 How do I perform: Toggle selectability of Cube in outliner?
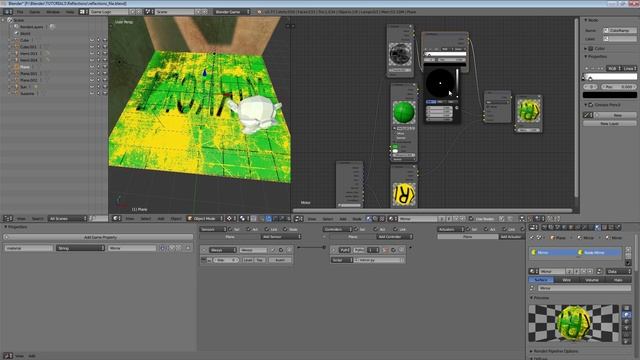[98, 40]
